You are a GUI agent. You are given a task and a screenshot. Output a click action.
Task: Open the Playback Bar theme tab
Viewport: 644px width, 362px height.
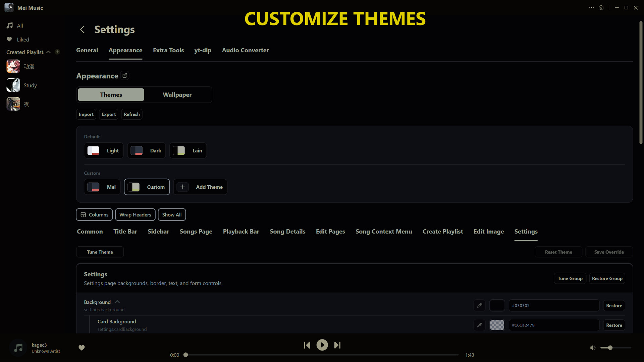(241, 232)
